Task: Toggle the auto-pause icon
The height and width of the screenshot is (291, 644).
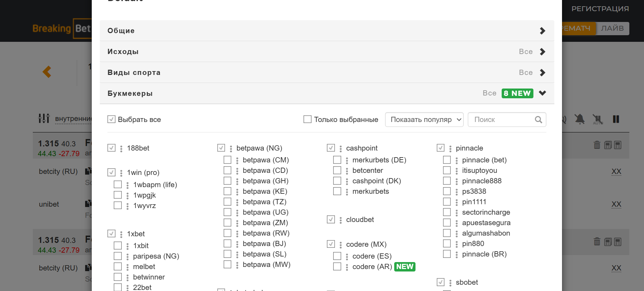Action: pyautogui.click(x=598, y=119)
